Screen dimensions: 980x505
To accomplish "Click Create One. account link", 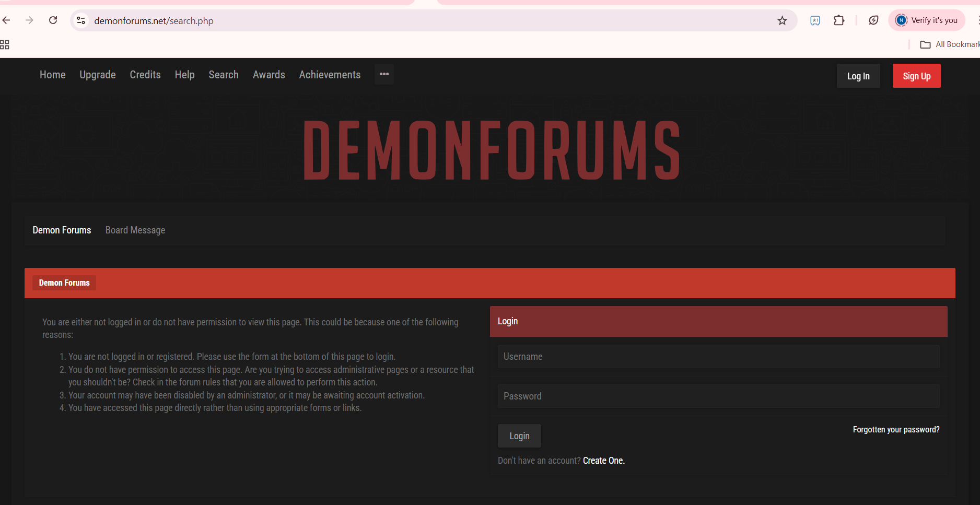I will pyautogui.click(x=603, y=461).
